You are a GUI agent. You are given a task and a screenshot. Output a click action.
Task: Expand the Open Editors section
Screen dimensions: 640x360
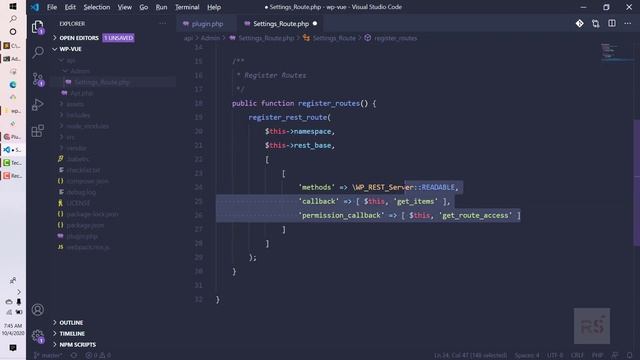click(x=79, y=38)
